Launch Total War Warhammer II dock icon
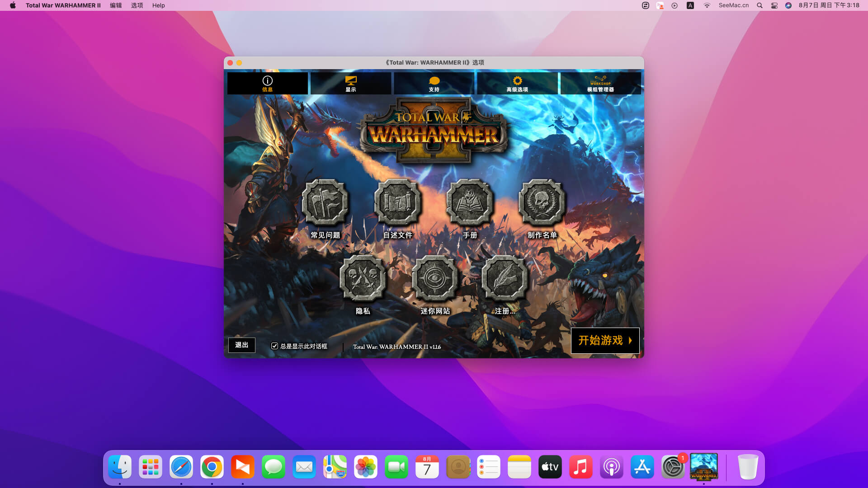This screenshot has height=488, width=868. click(x=703, y=467)
